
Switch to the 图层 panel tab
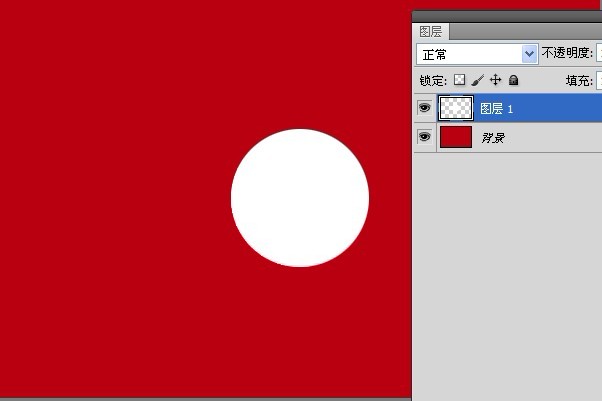[x=431, y=31]
